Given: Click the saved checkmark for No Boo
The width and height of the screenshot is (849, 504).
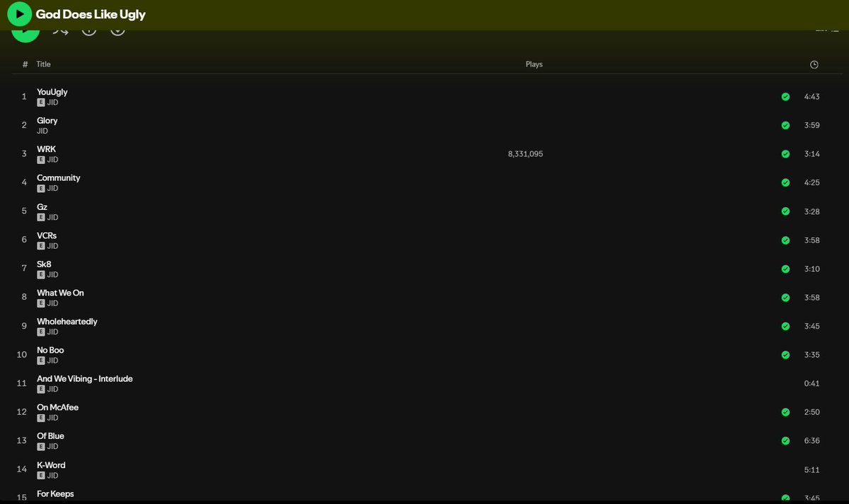Looking at the screenshot, I should 785,355.
